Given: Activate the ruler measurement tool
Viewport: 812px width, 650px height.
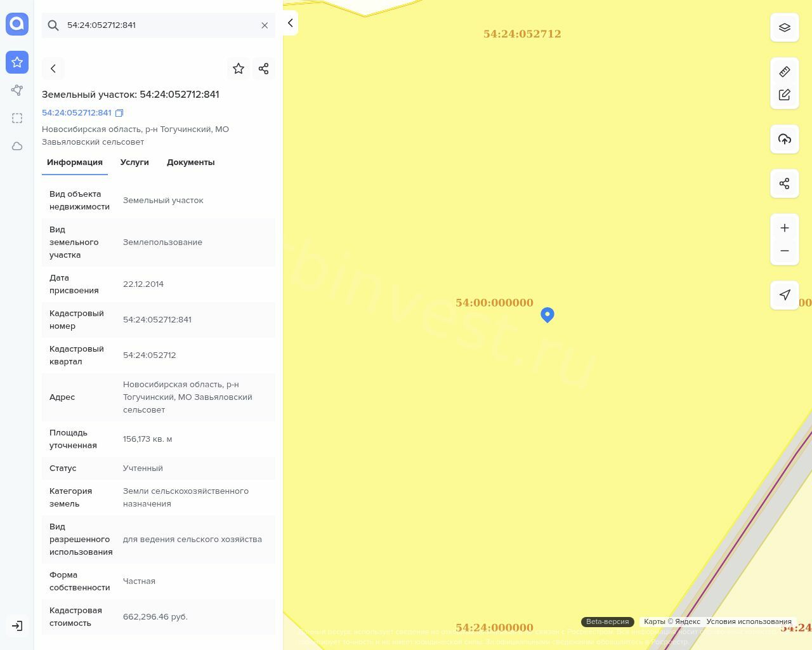Looking at the screenshot, I should pos(785,72).
